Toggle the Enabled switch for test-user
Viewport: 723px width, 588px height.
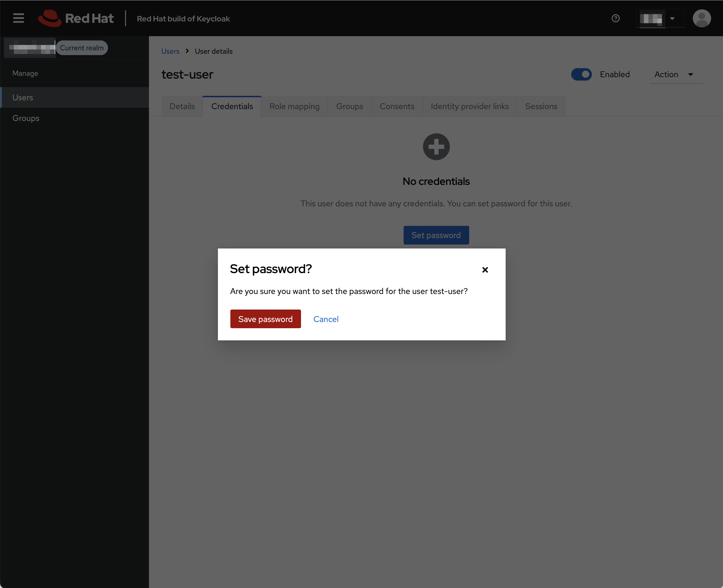(x=581, y=74)
